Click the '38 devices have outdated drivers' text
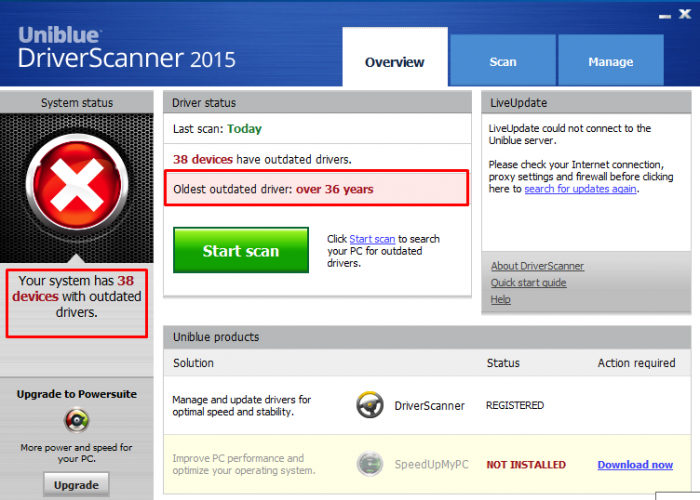Screen dimensions: 700x500 point(262,159)
